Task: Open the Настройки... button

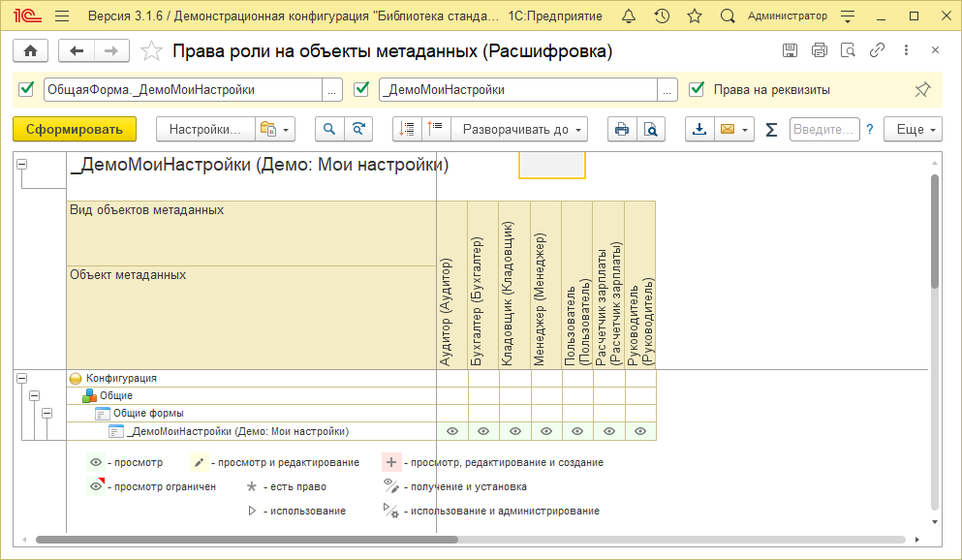Action: (x=205, y=130)
